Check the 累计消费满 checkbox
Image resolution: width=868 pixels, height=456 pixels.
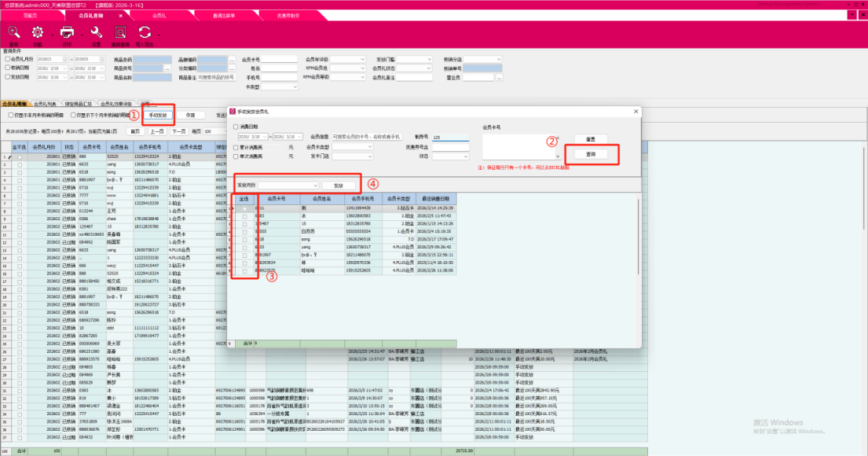tap(236, 146)
